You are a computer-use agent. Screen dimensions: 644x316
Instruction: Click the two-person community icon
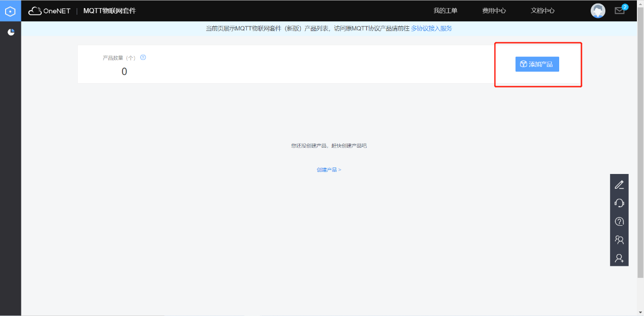pyautogui.click(x=619, y=239)
